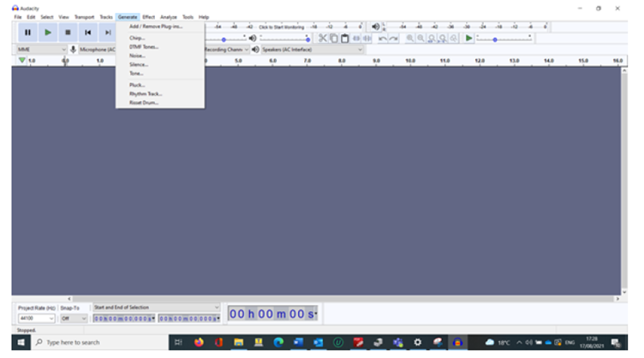Skip to End of the project
The width and height of the screenshot is (644, 358).
click(x=108, y=33)
